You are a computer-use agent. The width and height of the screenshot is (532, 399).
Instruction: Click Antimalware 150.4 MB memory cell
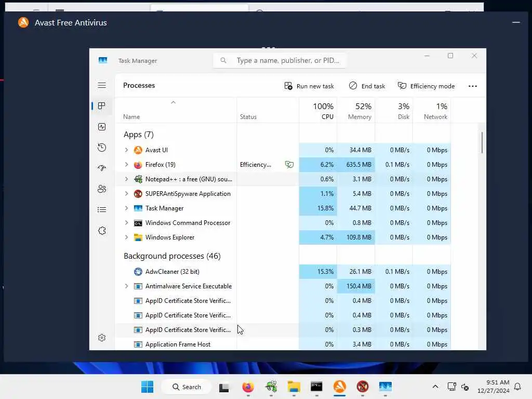tap(356, 286)
